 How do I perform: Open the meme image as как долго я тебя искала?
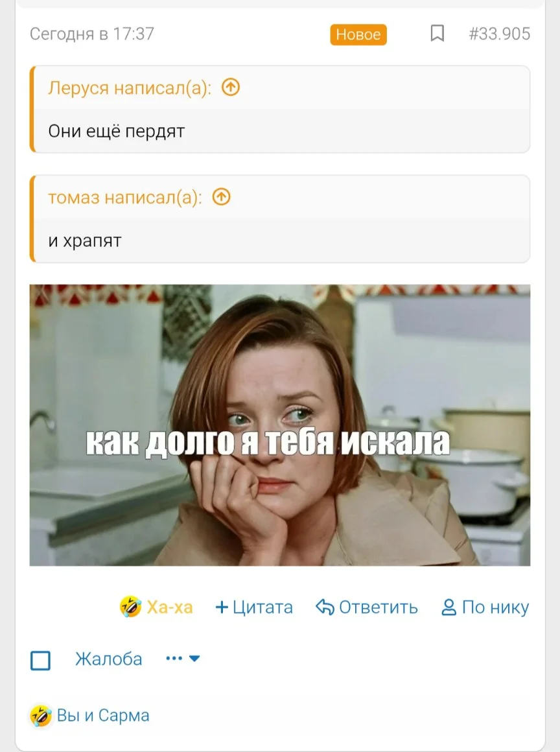280,425
